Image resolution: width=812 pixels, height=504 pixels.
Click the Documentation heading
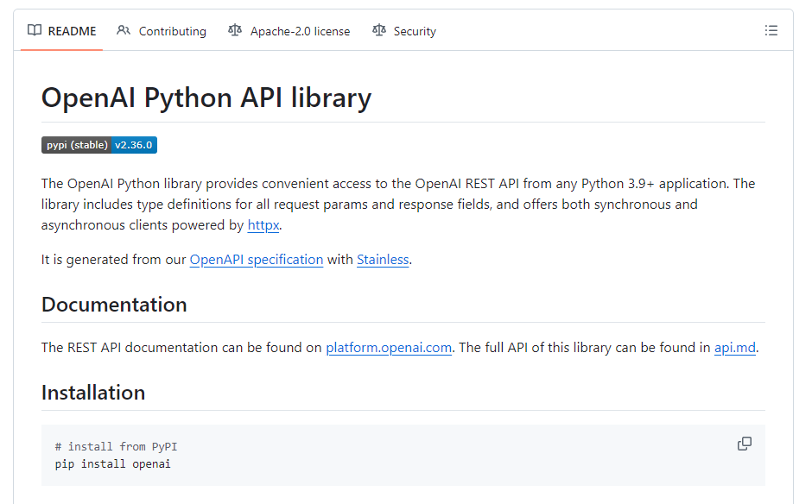[x=114, y=305]
